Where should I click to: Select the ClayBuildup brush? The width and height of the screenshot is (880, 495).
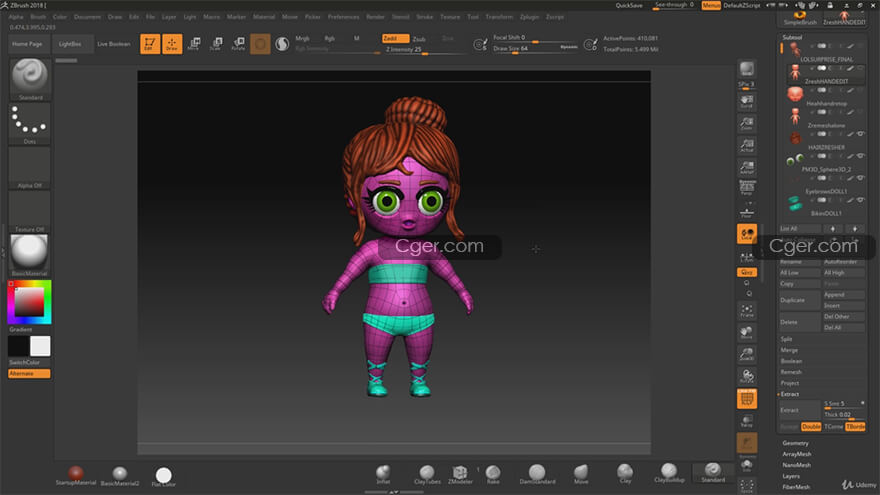point(669,474)
